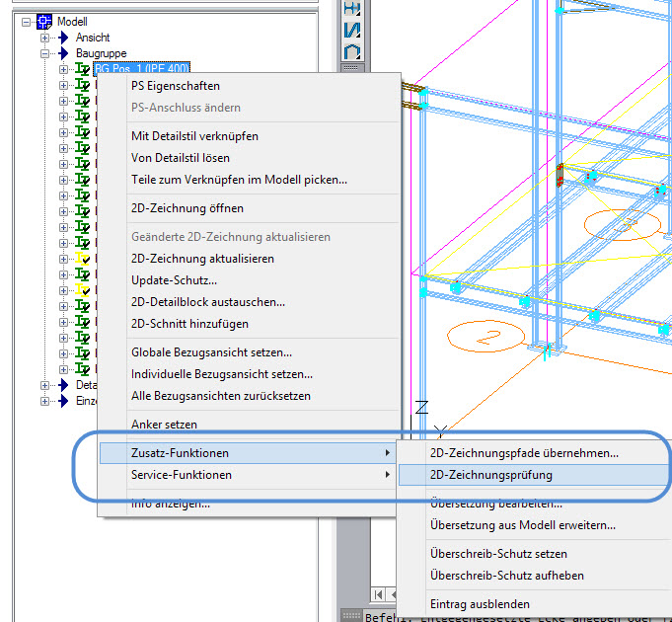Viewport: 672px width, 622px height.
Task: Choose Globale Bezugsansicht setzen...
Action: pyautogui.click(x=249, y=351)
